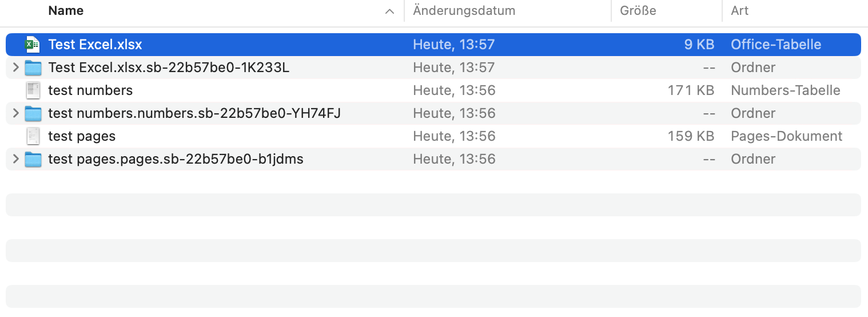This screenshot has height=317, width=868.
Task: Expand the test numbers.numbers.sb-22b57be0-YH74FJ folder
Action: (x=15, y=113)
